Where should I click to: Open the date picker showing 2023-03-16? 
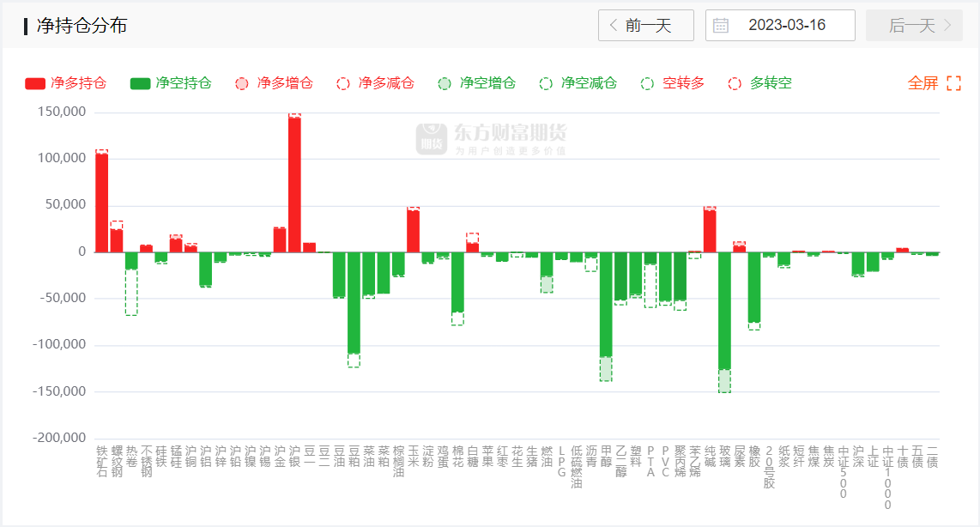(786, 26)
